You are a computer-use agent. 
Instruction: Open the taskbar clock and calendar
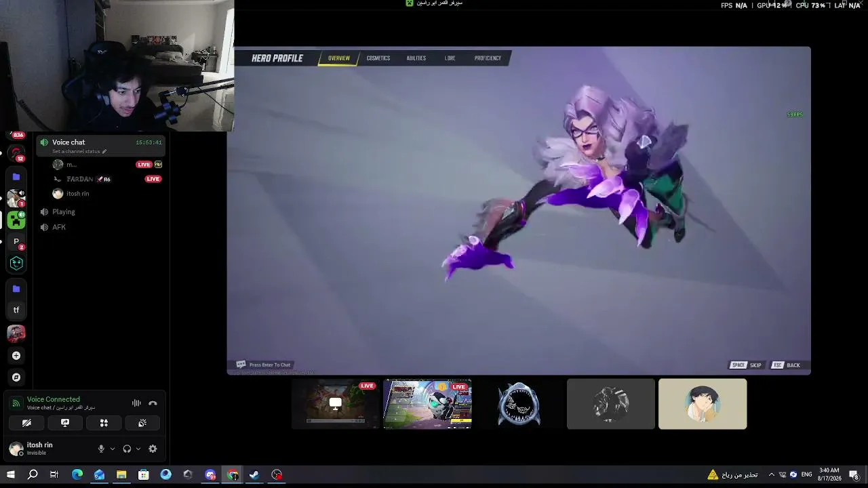coord(829,474)
